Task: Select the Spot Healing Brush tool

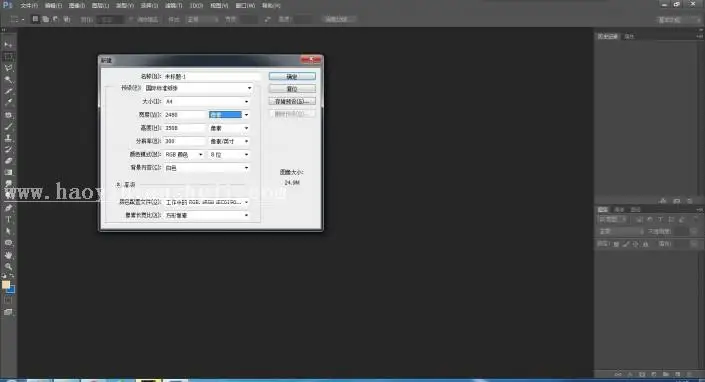Action: point(8,115)
